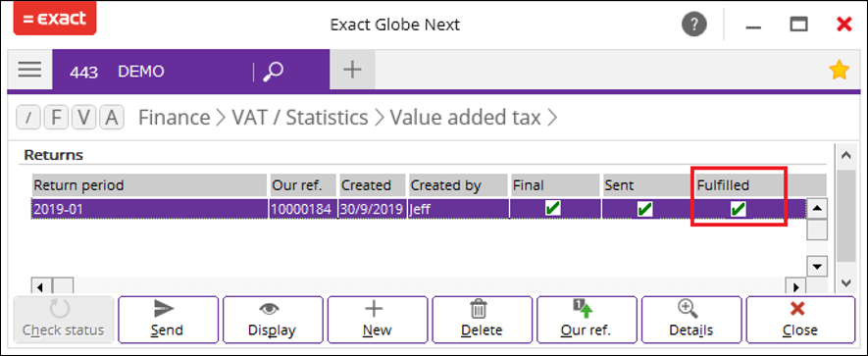Open the hamburger main menu
This screenshot has height=356, width=868.
(29, 70)
